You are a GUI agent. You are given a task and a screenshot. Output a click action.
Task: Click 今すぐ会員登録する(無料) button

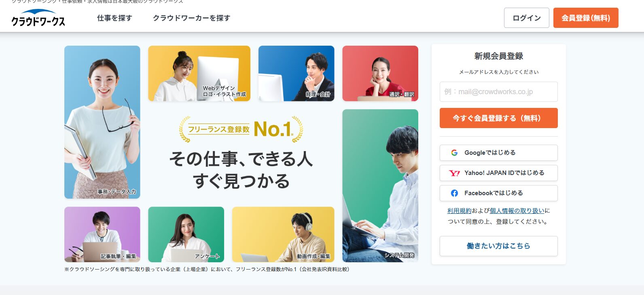498,118
